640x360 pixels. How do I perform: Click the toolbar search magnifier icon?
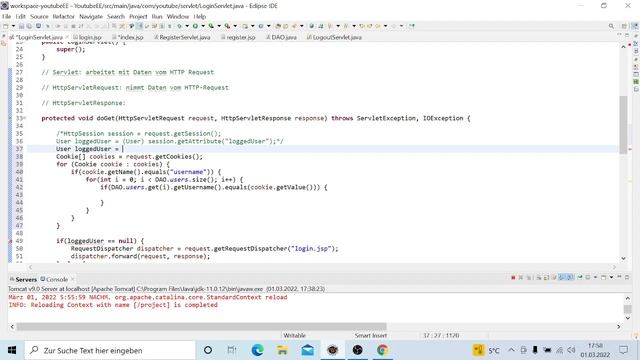pos(611,26)
